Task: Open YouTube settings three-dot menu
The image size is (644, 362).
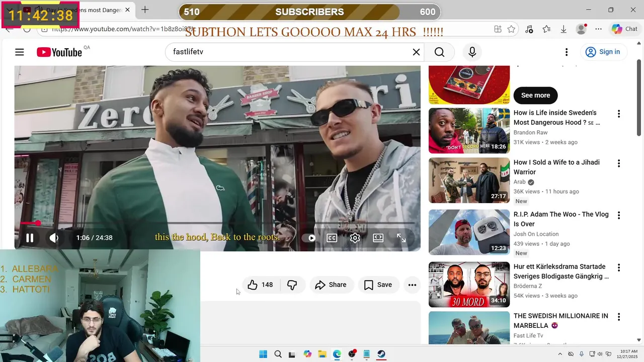Action: (567, 52)
